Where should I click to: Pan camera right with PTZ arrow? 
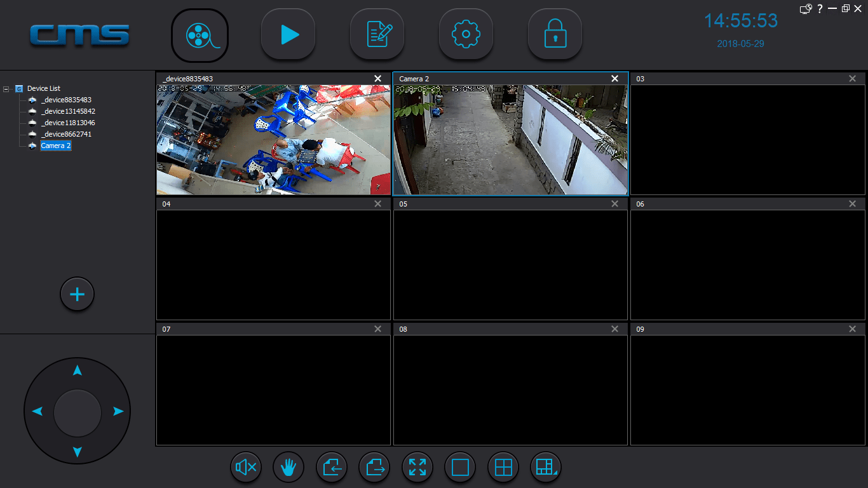point(118,412)
